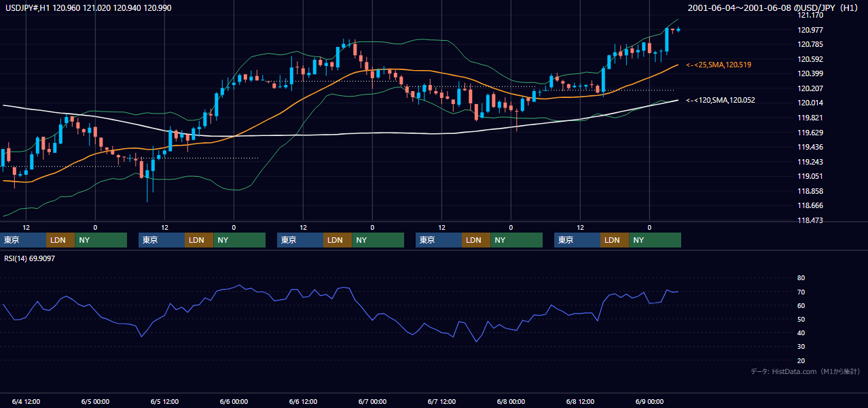This screenshot has height=408, width=868.
Task: Click the 6/7 12:00 date label
Action: 441,401
